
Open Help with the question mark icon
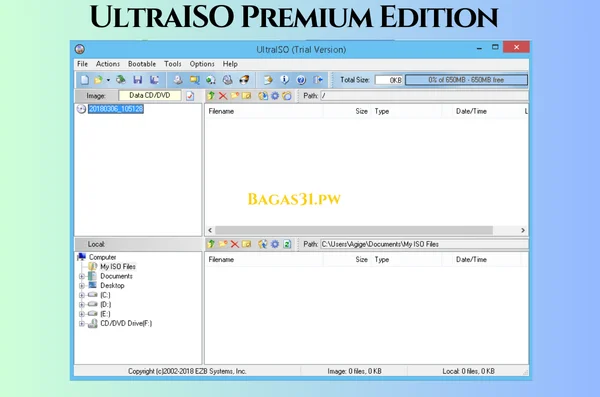(301, 80)
